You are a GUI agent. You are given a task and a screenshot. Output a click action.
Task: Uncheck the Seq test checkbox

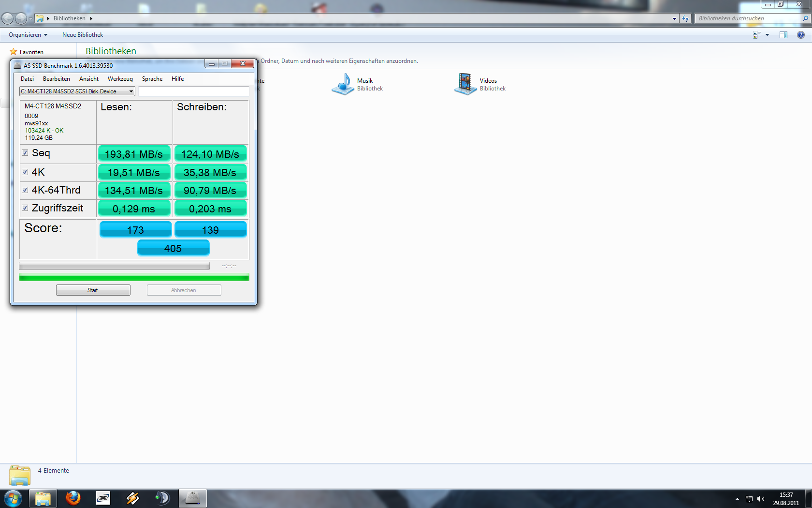[25, 153]
